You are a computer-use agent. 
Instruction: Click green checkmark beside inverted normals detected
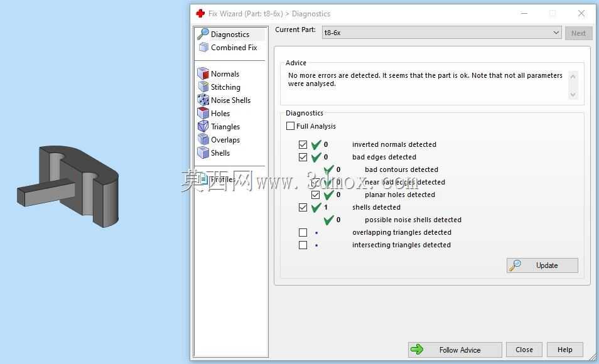pos(316,144)
